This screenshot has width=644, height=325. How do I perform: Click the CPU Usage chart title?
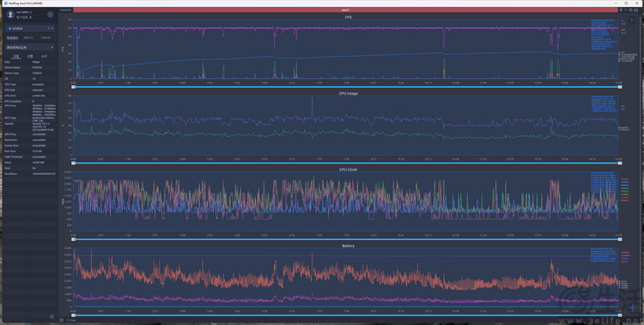pyautogui.click(x=348, y=94)
